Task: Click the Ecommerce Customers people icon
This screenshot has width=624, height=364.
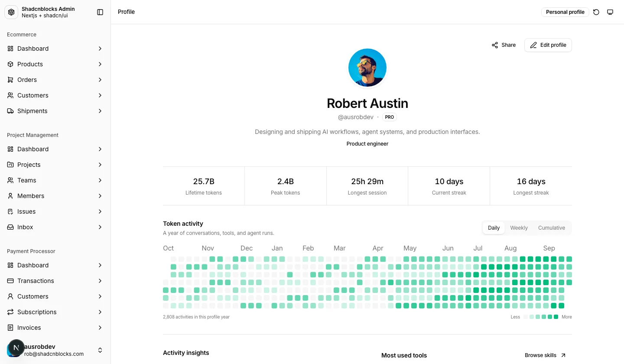Action: 10,95
